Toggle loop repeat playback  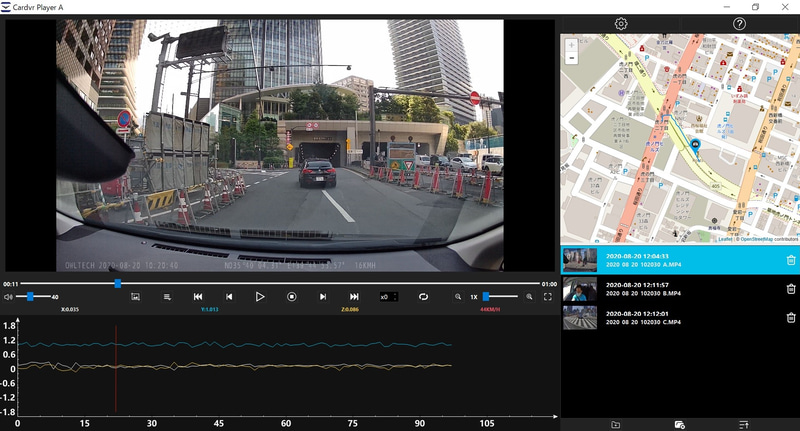click(x=423, y=296)
